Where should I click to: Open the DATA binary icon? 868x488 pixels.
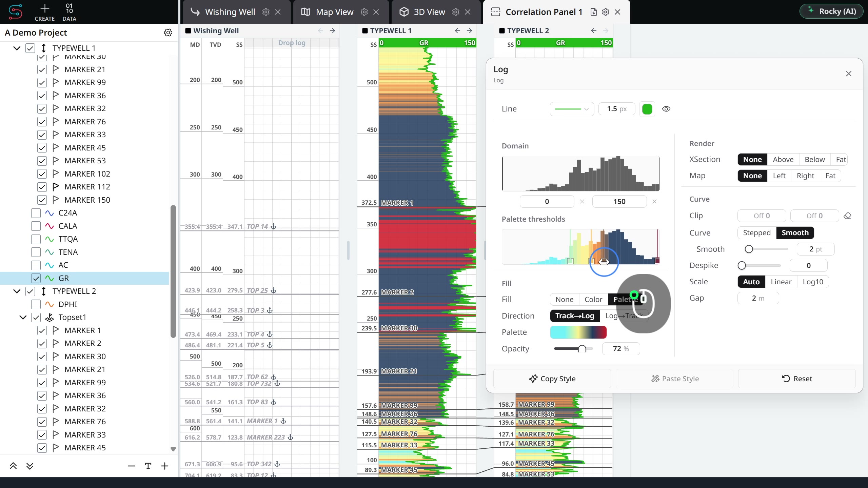pos(69,12)
